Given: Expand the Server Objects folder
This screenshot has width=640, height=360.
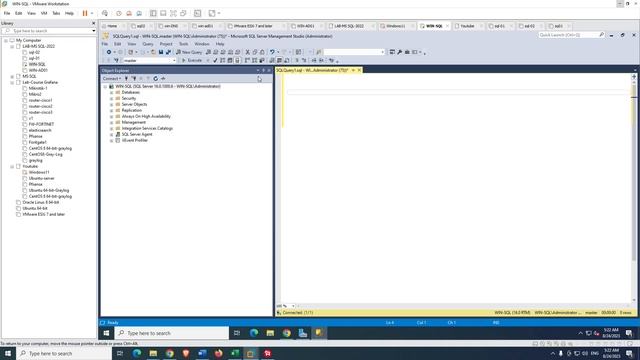Looking at the screenshot, I should pyautogui.click(x=111, y=104).
